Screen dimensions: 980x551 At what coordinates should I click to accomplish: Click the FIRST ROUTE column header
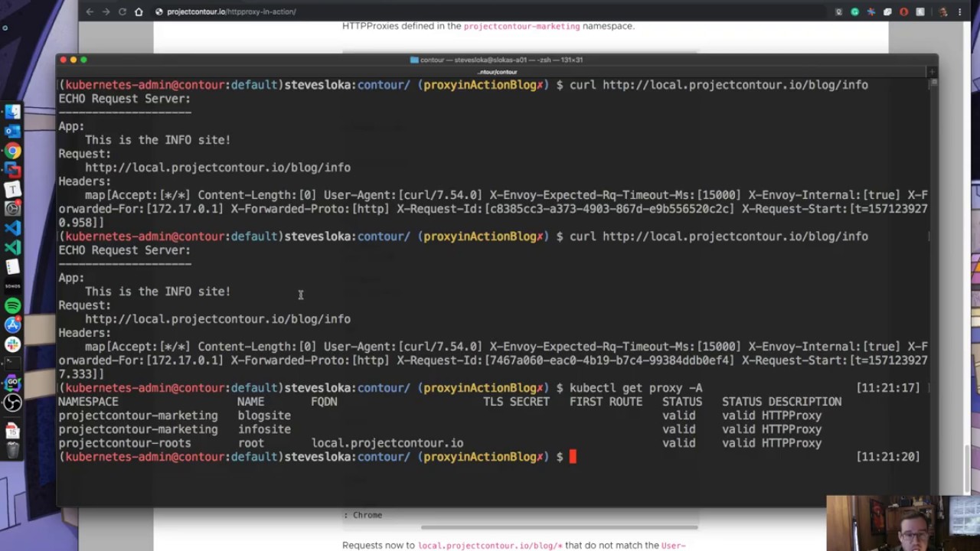[x=606, y=402]
